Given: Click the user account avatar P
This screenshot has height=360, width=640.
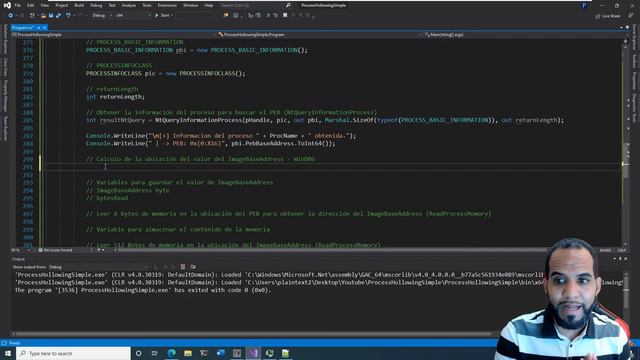Looking at the screenshot, I should [x=584, y=5].
